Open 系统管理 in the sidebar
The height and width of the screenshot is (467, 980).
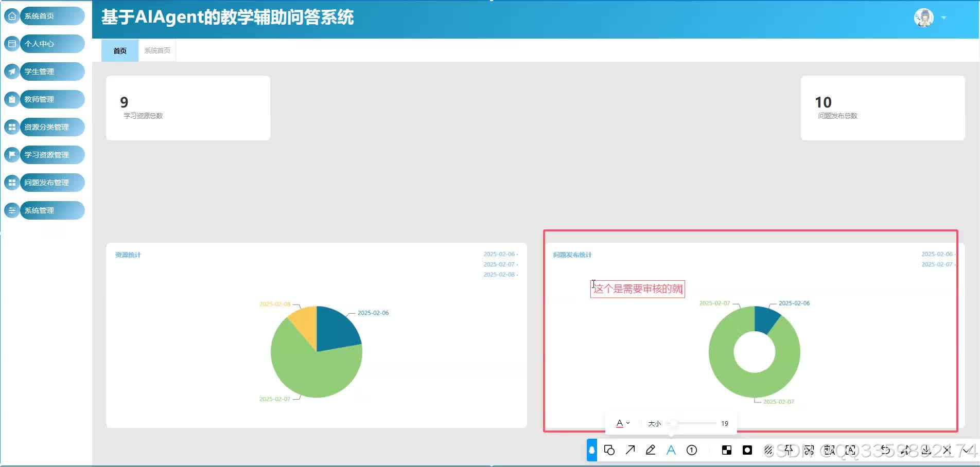44,210
